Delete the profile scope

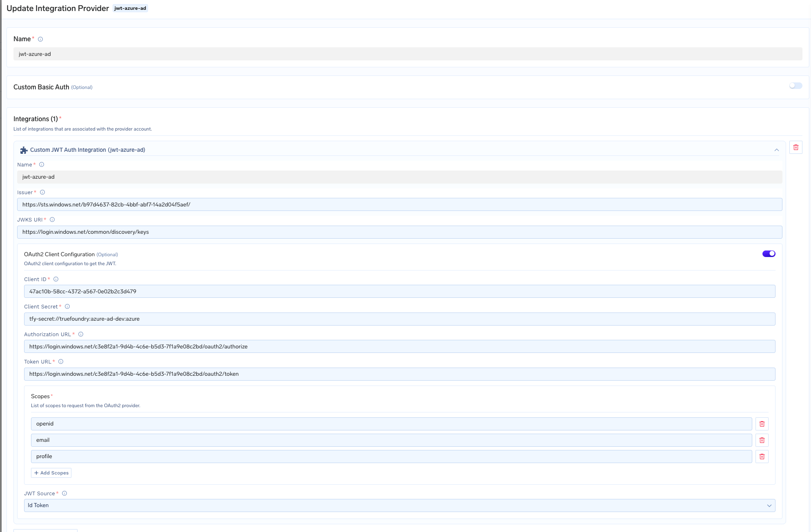tap(762, 457)
